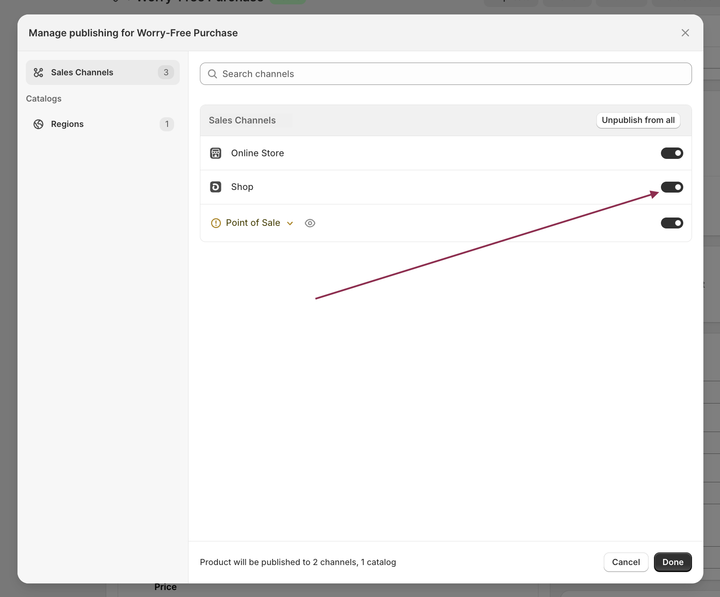Click the Shop channel icon
Viewport: 720px width, 597px height.
[215, 187]
